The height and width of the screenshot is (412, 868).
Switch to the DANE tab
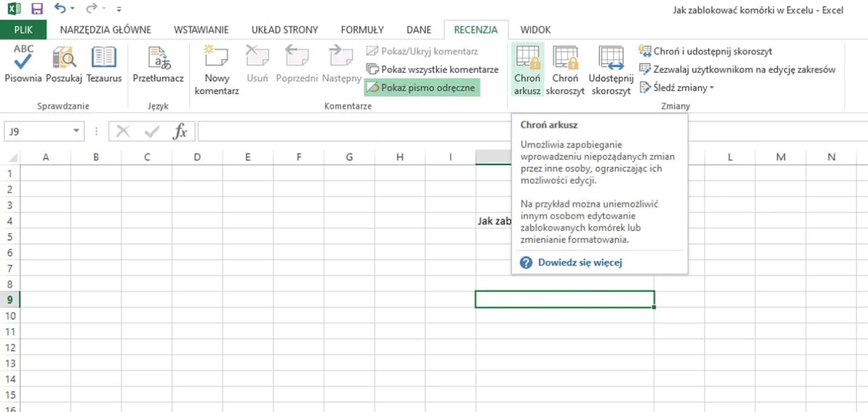pyautogui.click(x=419, y=30)
